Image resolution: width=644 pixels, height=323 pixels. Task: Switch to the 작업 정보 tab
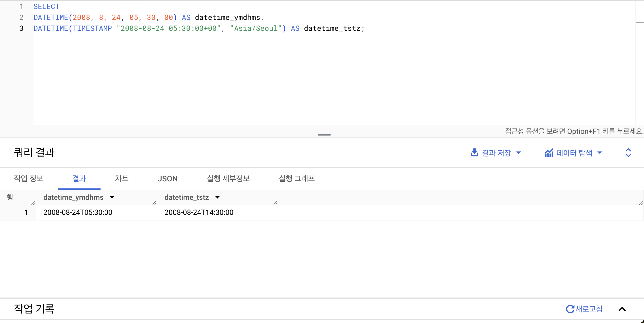pos(29,179)
